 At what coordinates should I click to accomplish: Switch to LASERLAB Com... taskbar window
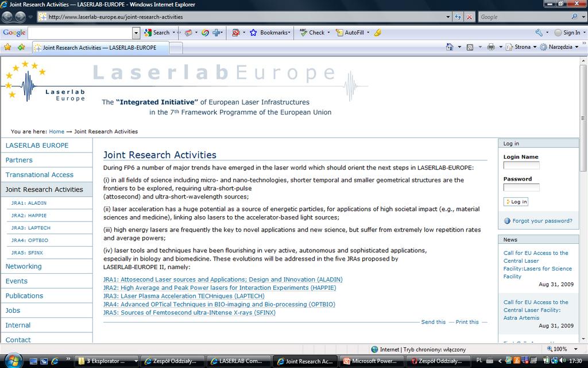[239, 361]
